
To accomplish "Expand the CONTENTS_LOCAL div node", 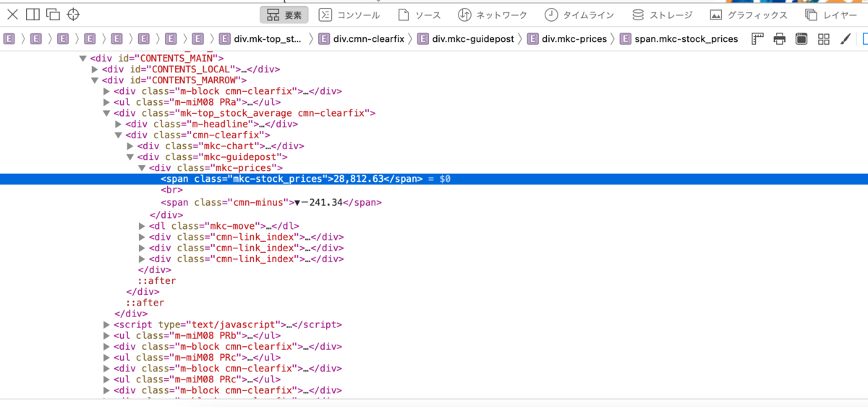I will pos(95,70).
